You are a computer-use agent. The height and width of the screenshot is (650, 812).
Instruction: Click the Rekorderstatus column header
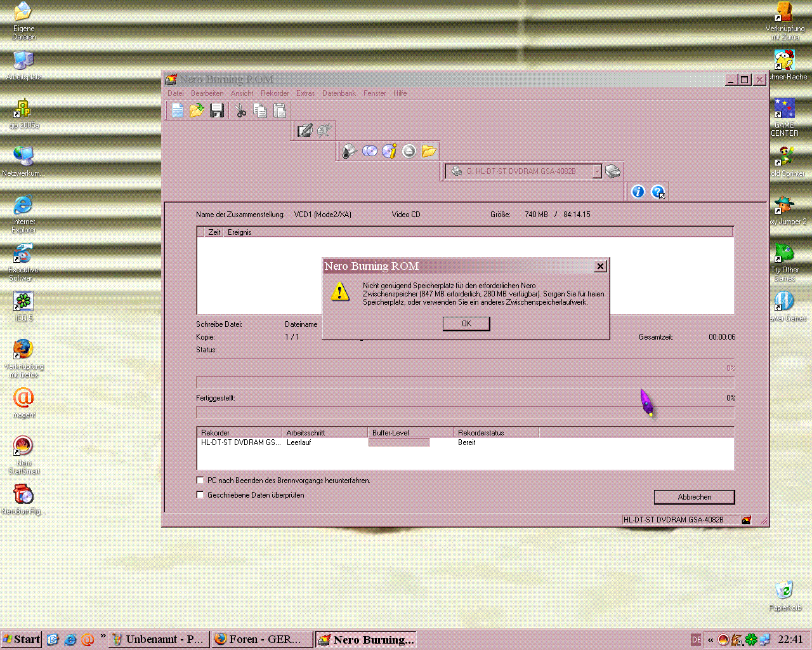tap(496, 433)
